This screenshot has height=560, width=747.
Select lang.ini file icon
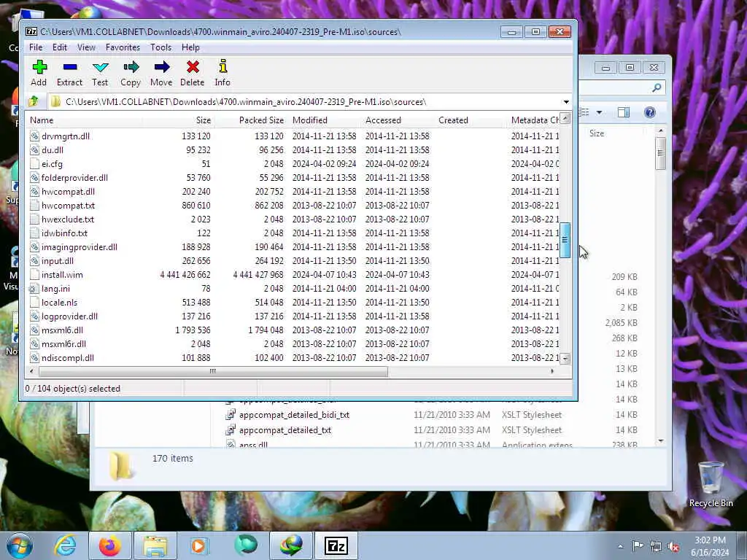point(34,289)
